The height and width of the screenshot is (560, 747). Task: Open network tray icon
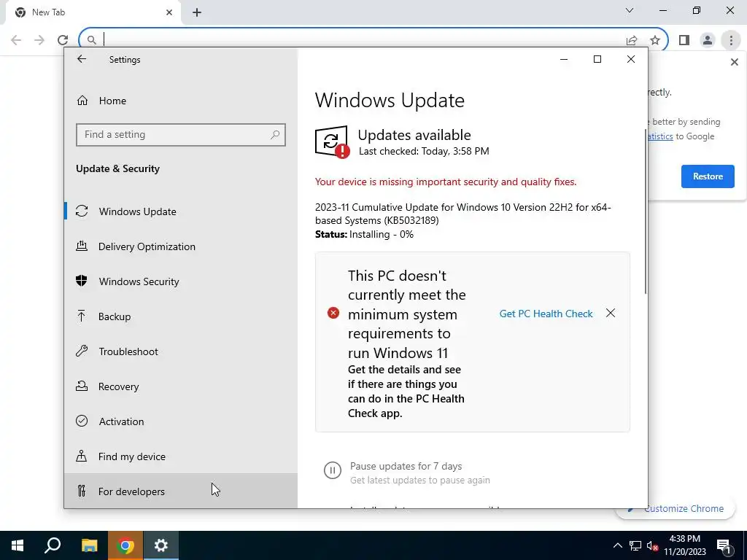click(635, 545)
